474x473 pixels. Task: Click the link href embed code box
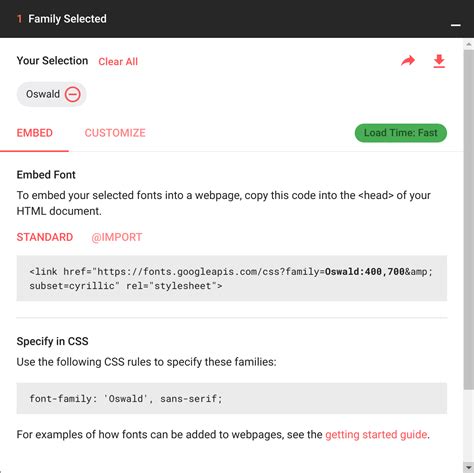pyautogui.click(x=232, y=278)
